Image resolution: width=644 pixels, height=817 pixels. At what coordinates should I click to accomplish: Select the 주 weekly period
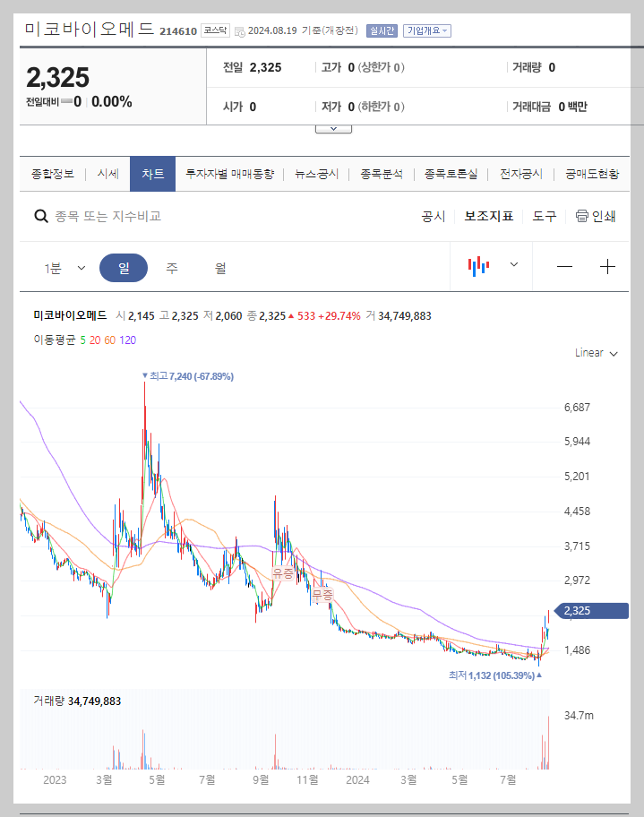tap(171, 268)
